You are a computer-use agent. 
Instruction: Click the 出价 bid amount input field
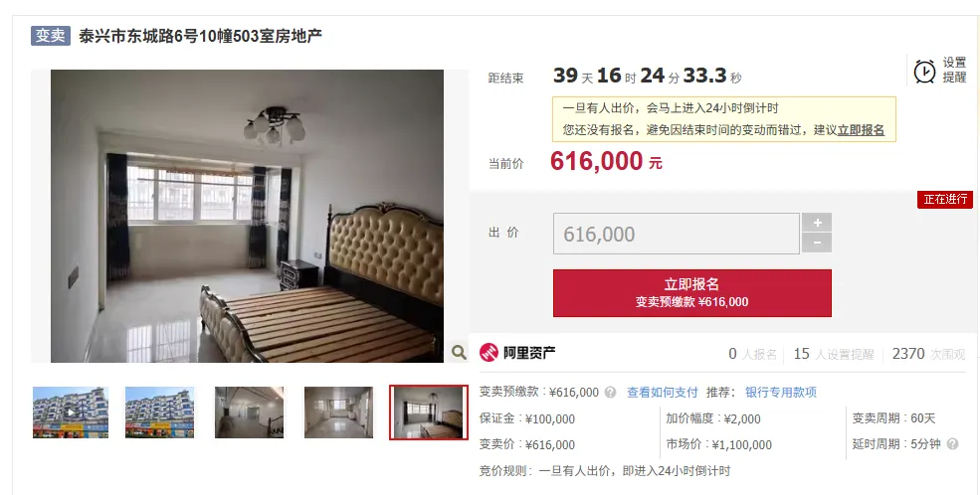click(x=677, y=234)
